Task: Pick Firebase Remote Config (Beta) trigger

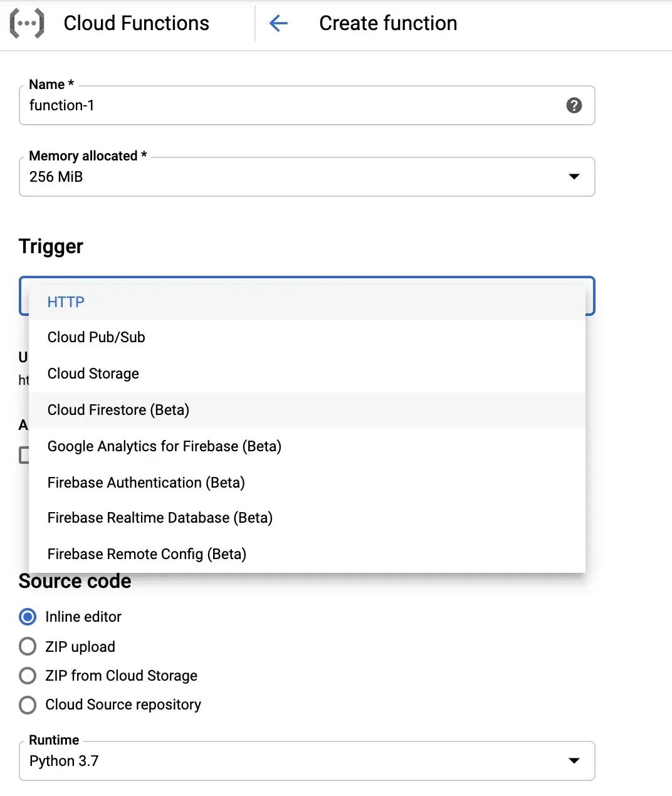Action: pos(307,554)
